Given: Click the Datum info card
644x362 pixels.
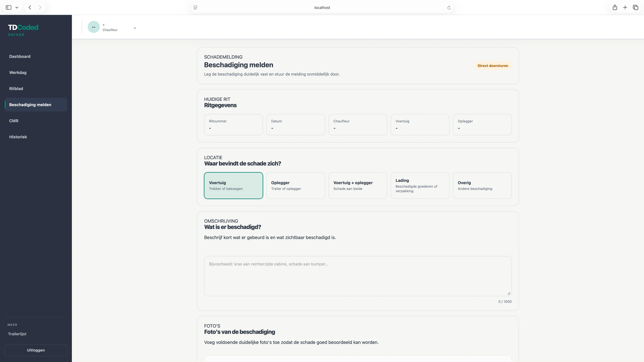Looking at the screenshot, I should (296, 125).
